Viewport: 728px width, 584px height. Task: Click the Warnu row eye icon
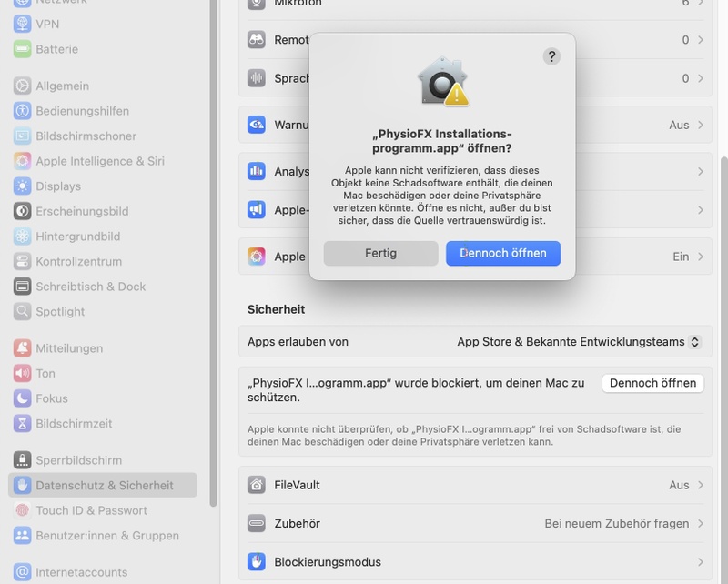click(x=257, y=125)
